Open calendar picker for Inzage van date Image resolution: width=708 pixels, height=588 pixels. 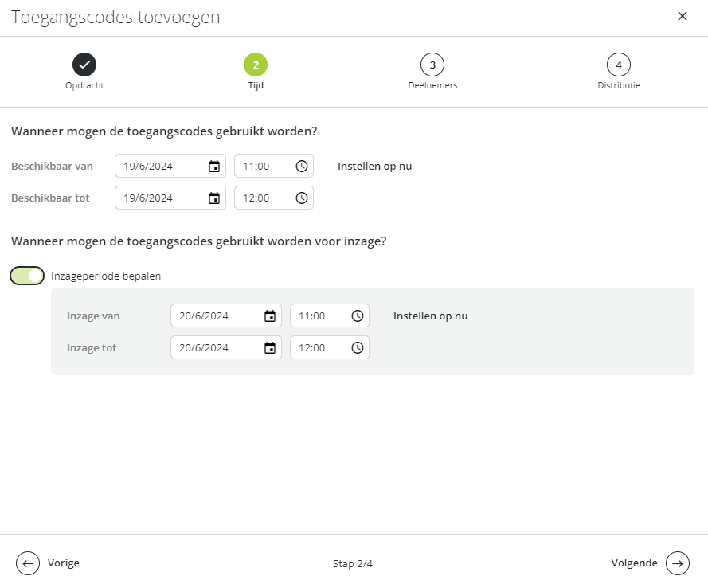click(270, 316)
